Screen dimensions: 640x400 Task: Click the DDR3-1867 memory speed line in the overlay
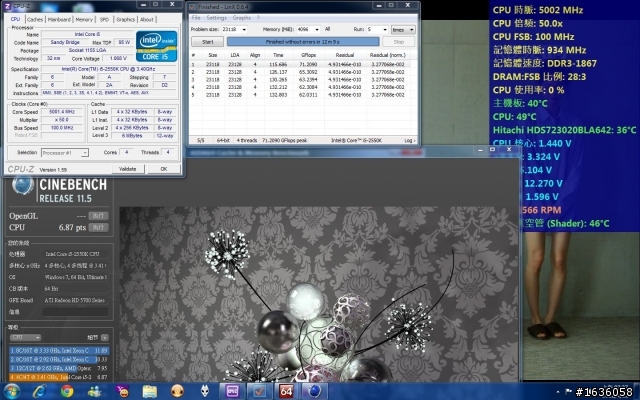pos(545,63)
